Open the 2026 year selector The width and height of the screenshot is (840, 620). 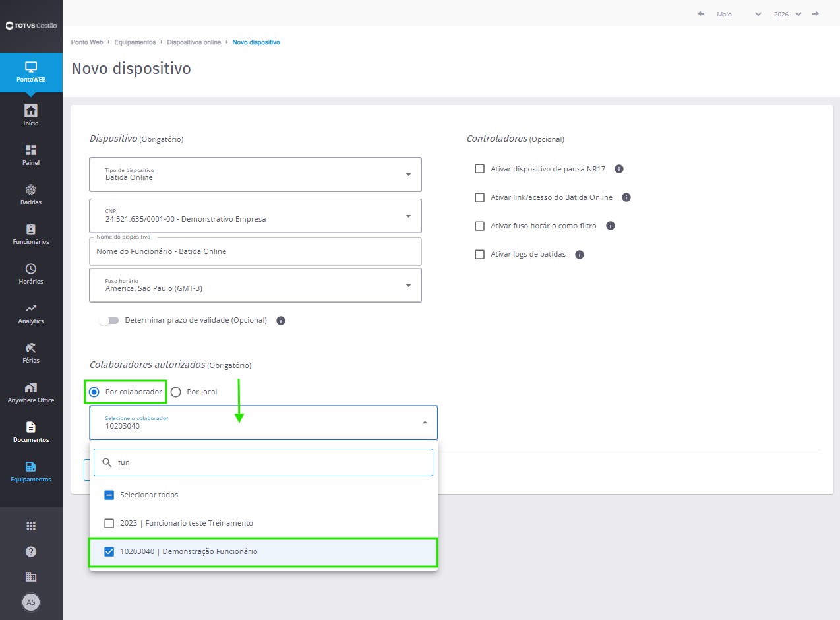(x=788, y=14)
